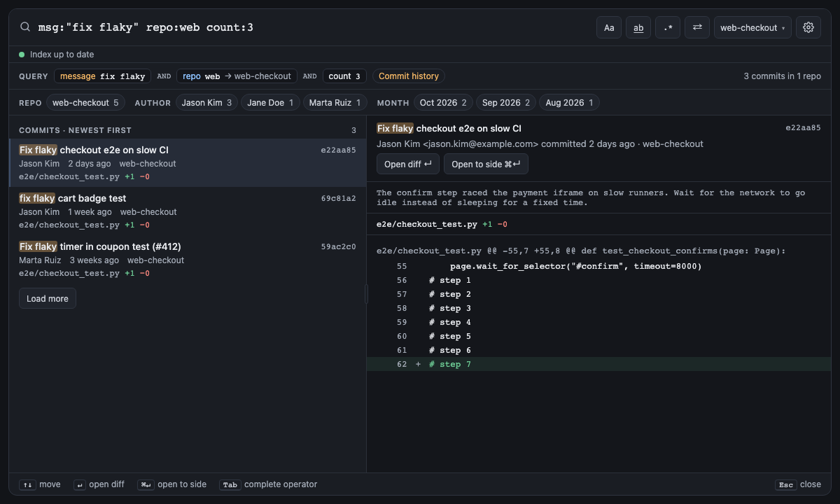The image size is (840, 504).
Task: Select commit Fix flaky checkout e2e on slow CI
Action: coord(188,162)
